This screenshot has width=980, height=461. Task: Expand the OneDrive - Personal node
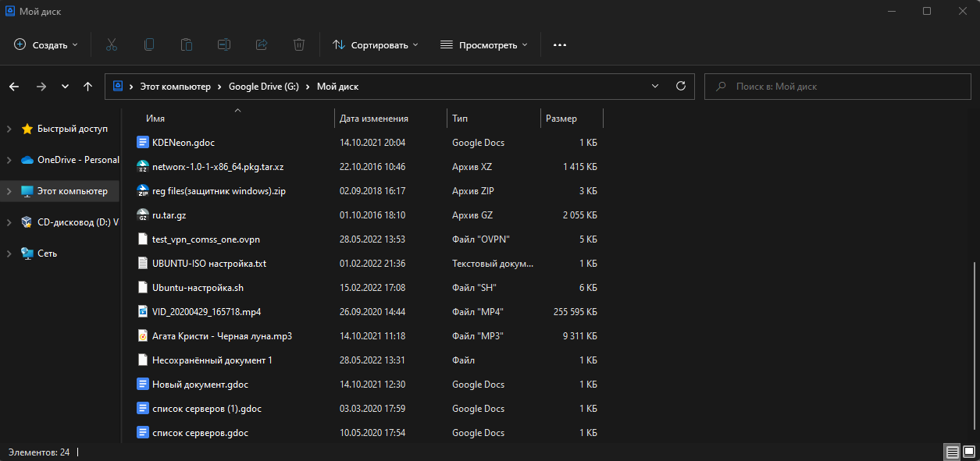[x=9, y=160]
